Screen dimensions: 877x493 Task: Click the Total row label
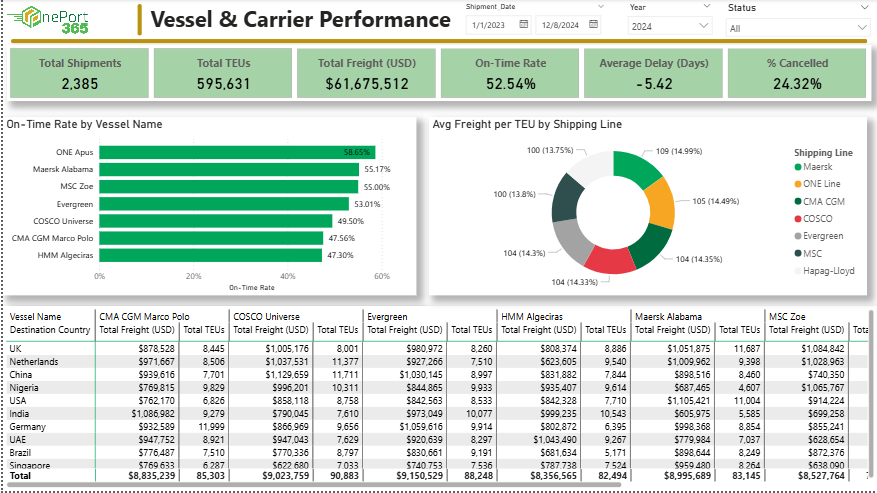coord(21,476)
